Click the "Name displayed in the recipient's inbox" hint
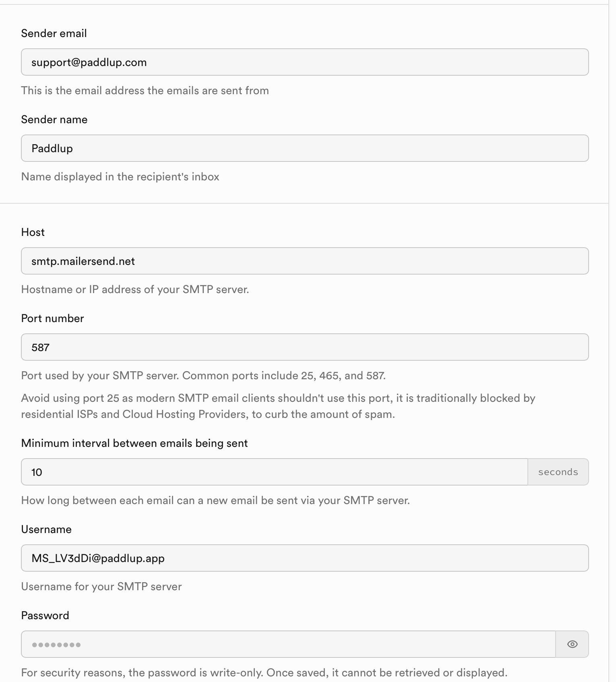Viewport: 616px width, 682px height. [120, 177]
